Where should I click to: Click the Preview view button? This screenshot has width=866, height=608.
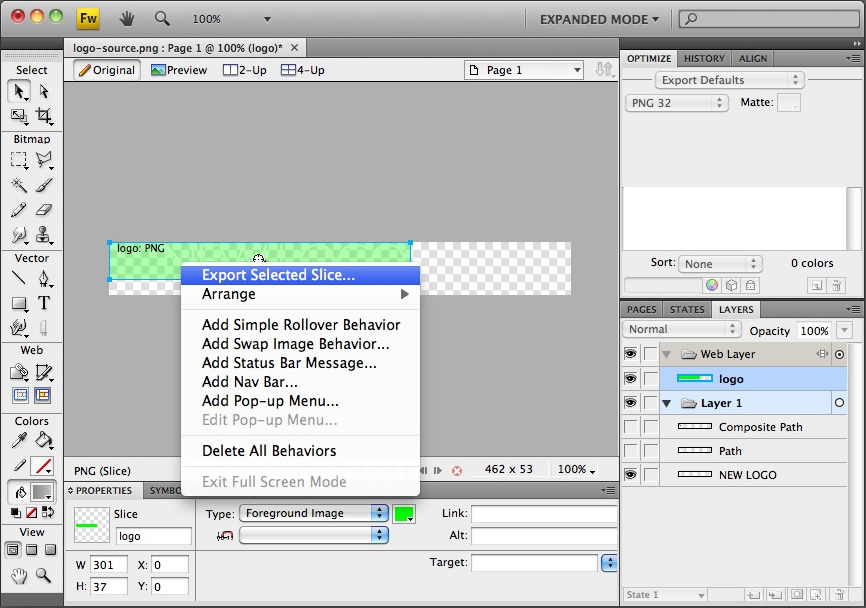179,70
